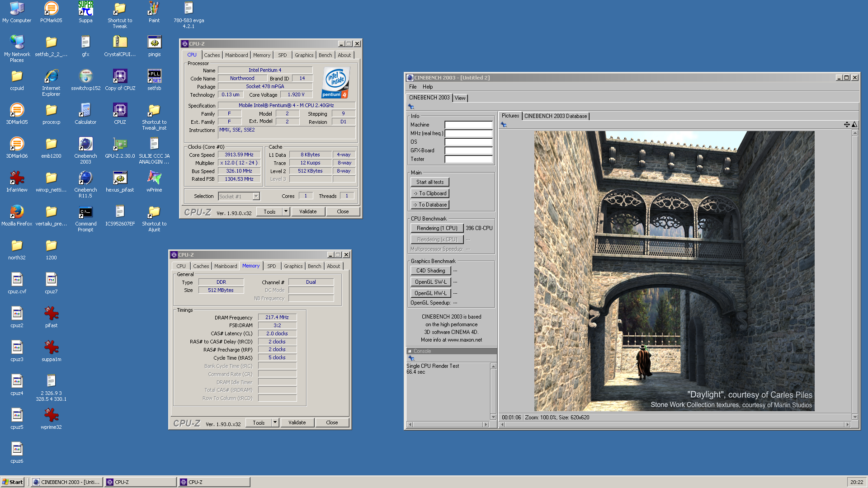The width and height of the screenshot is (868, 488).
Task: Click into the Machine input field
Action: tap(468, 125)
